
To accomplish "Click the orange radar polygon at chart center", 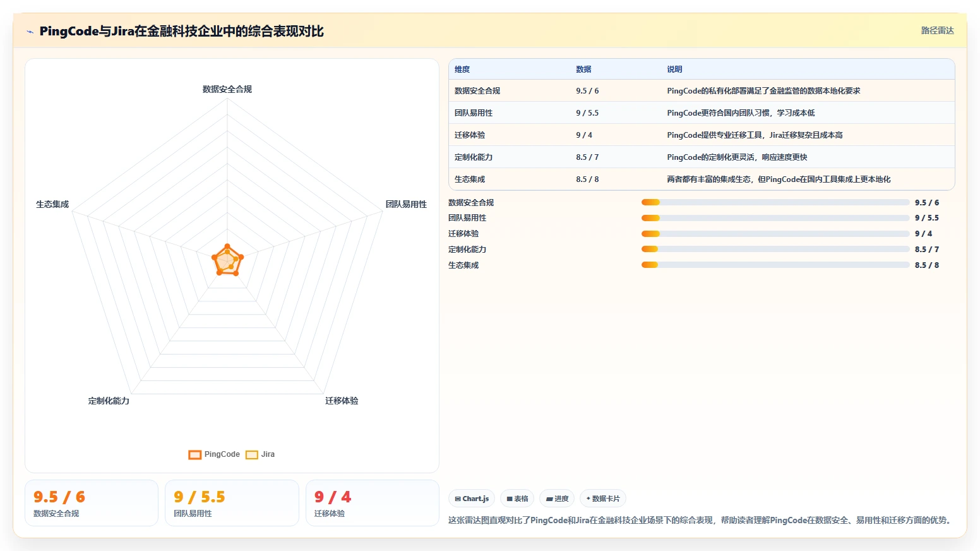I will coord(227,260).
